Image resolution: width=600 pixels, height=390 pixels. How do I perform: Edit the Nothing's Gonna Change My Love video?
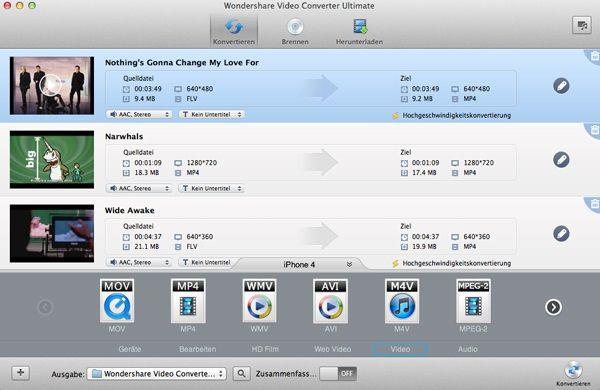(561, 86)
